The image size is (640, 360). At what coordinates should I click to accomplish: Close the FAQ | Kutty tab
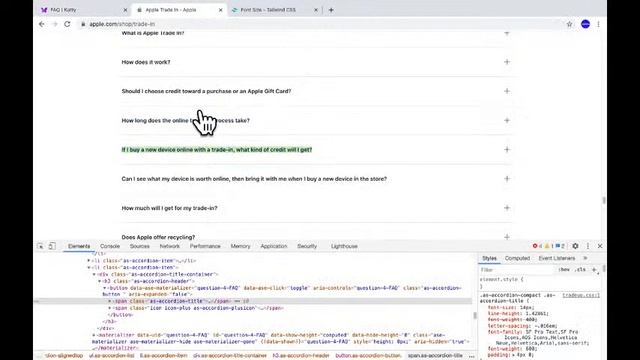[x=125, y=10]
